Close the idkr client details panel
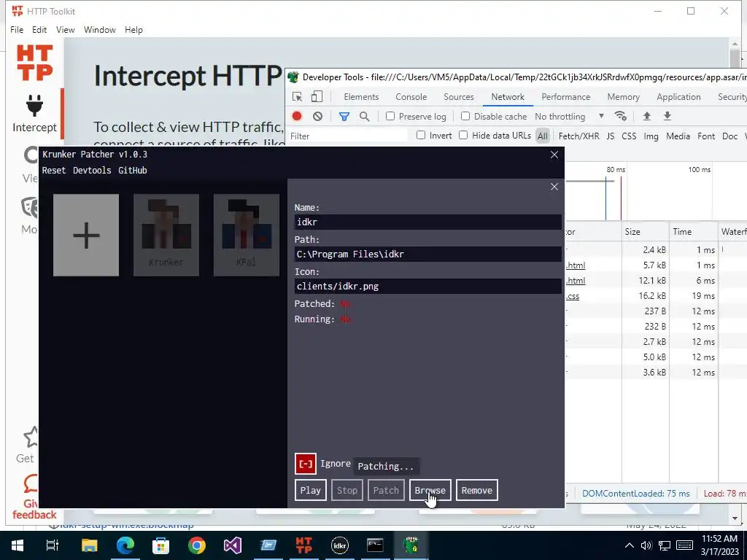Viewport: 747px width, 560px height. [x=554, y=187]
